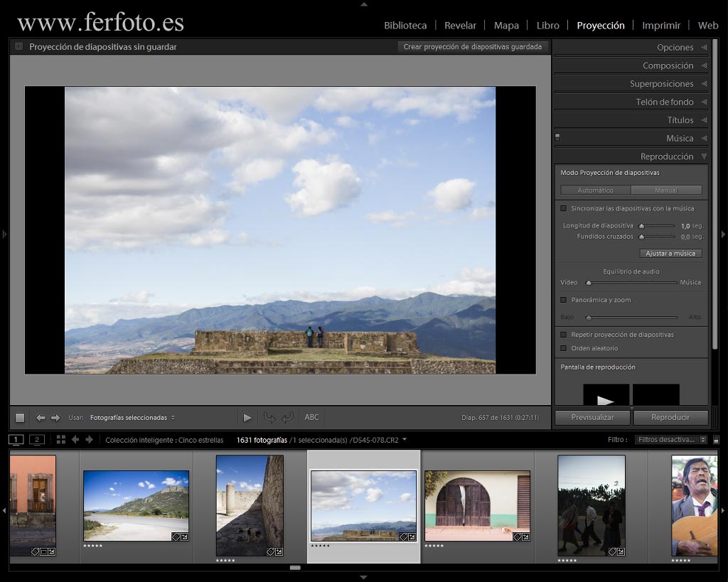The width and height of the screenshot is (728, 582).
Task: Enable Sincronizar las diapositivas con la música
Action: 563,208
